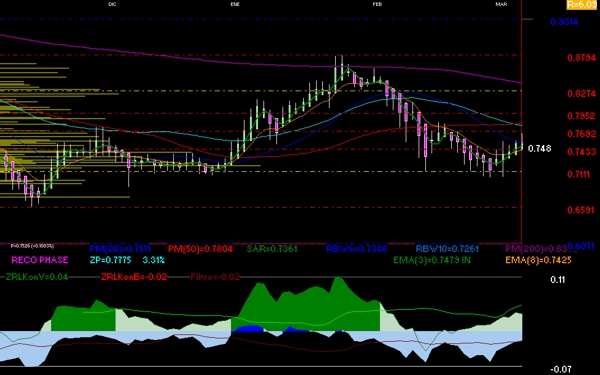This screenshot has height=375, width=600.
Task: Click the PM(50)=0.7804 indicator label
Action: (x=200, y=249)
